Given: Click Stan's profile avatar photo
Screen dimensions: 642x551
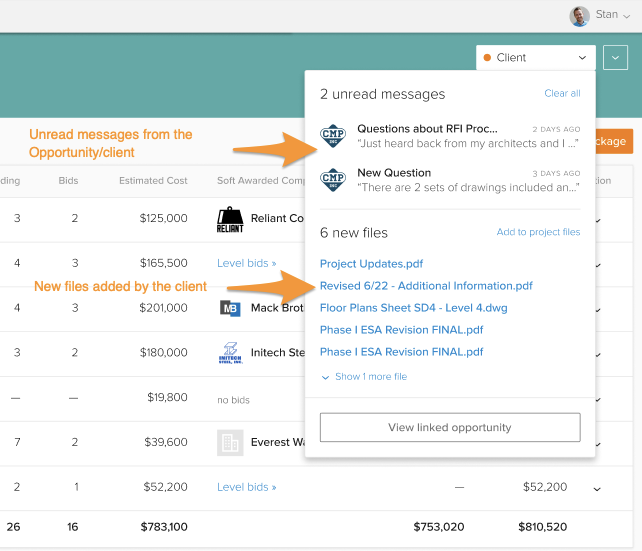Looking at the screenshot, I should pos(579,16).
